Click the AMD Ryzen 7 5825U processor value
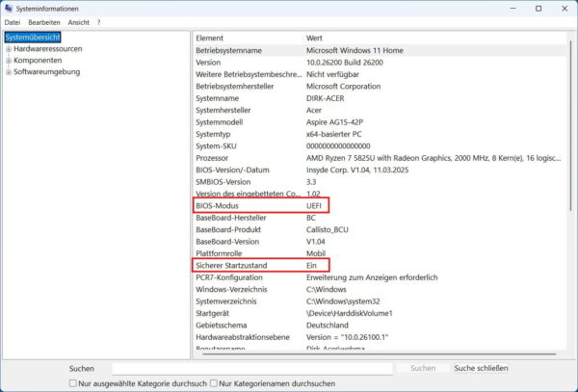The height and width of the screenshot is (392, 578). click(433, 158)
